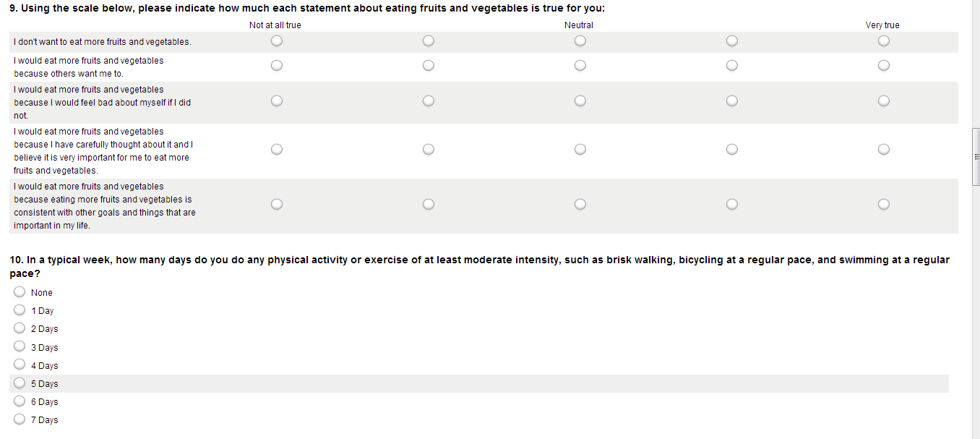980x439 pixels.
Task: Select 'None' for physical activity days
Action: [x=20, y=292]
